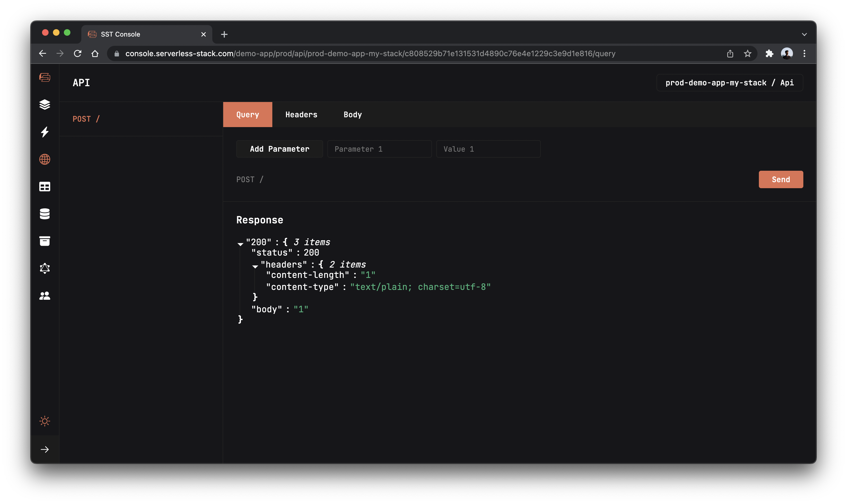Click the logout/navigation arrow icon
This screenshot has width=847, height=504.
45,449
